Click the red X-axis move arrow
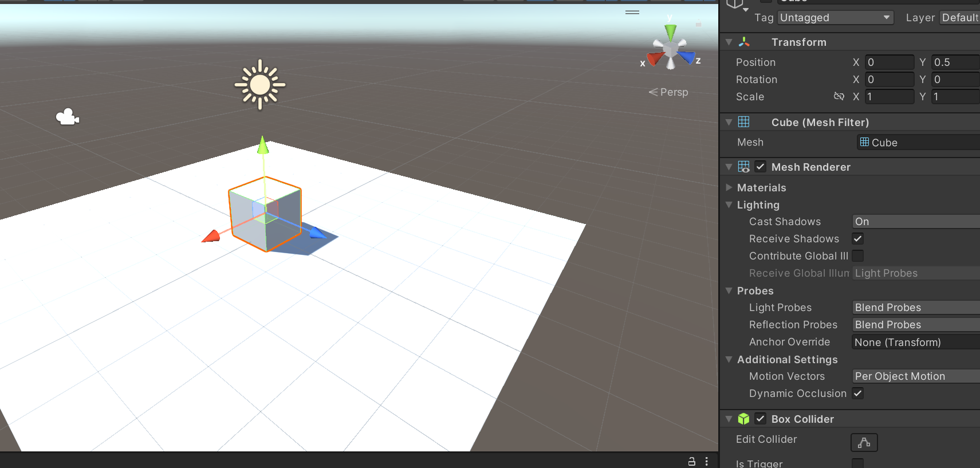This screenshot has height=468, width=980. [211, 236]
